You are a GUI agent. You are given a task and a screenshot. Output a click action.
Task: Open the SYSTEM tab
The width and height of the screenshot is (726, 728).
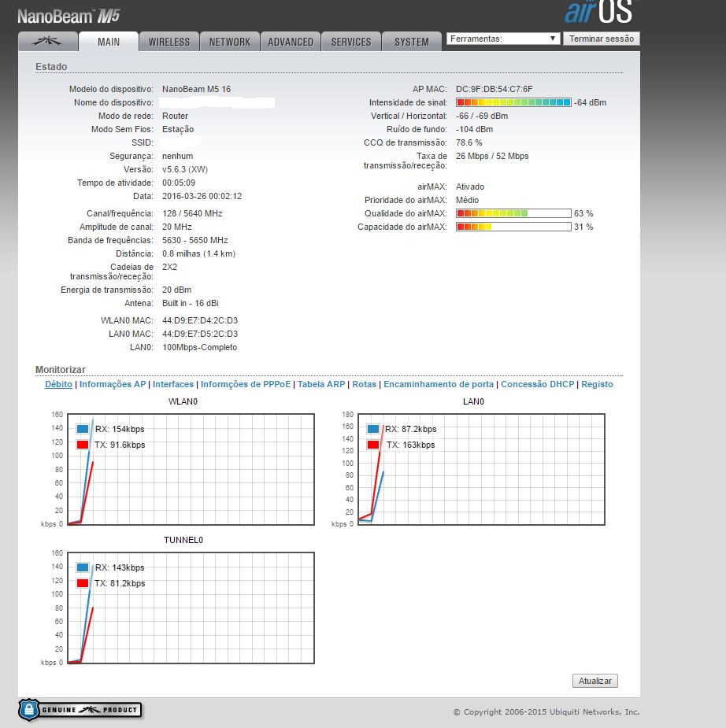[x=412, y=42]
